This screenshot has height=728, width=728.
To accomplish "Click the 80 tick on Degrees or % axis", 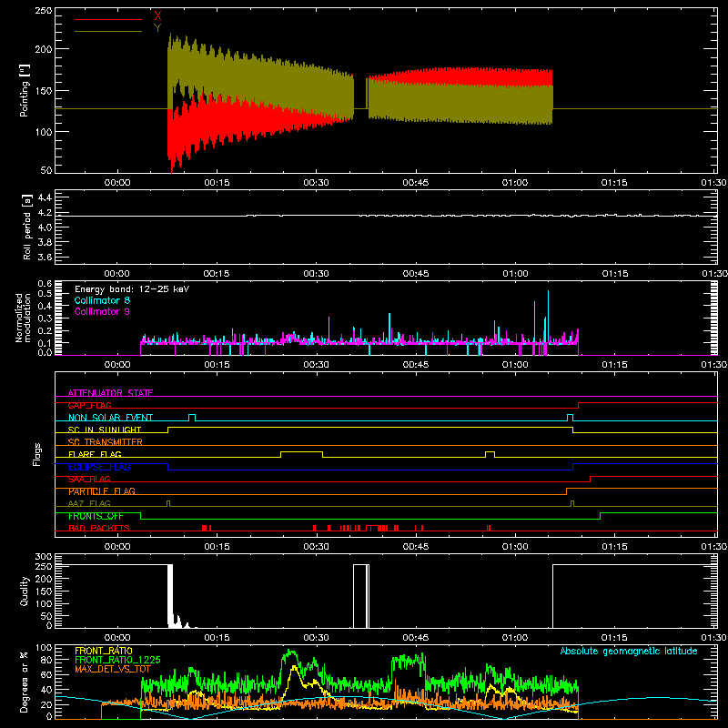I will coord(46,660).
